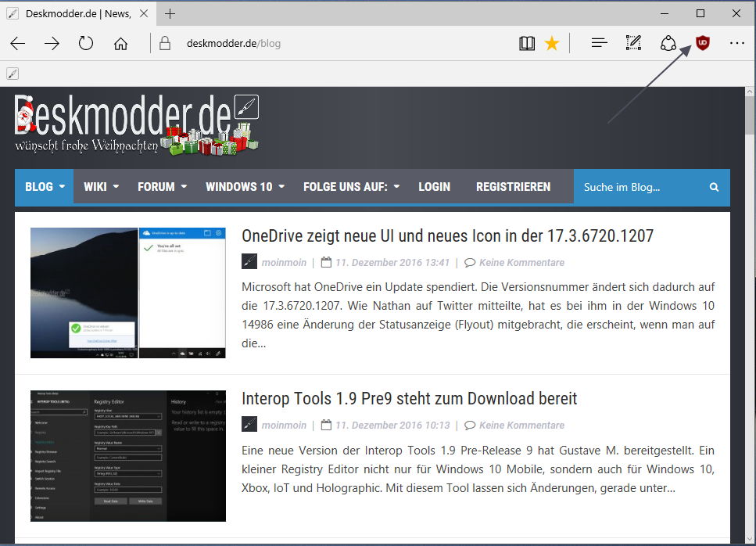Click author avatar on OneDrive article

click(249, 261)
